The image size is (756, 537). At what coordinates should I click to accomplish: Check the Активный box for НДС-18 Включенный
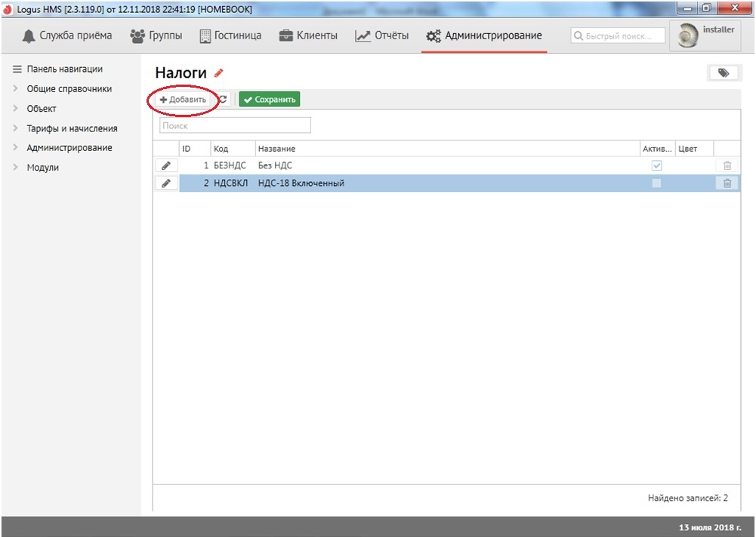pos(656,184)
